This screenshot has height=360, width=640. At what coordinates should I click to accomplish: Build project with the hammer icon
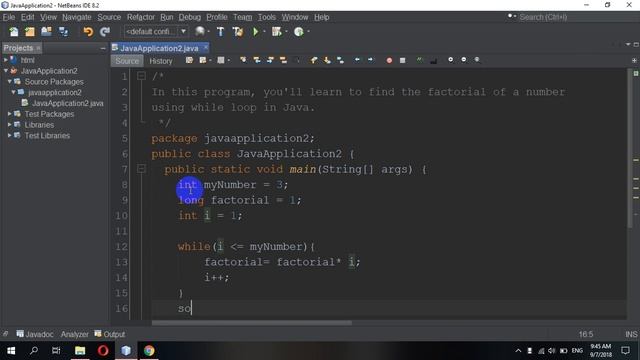[220, 31]
